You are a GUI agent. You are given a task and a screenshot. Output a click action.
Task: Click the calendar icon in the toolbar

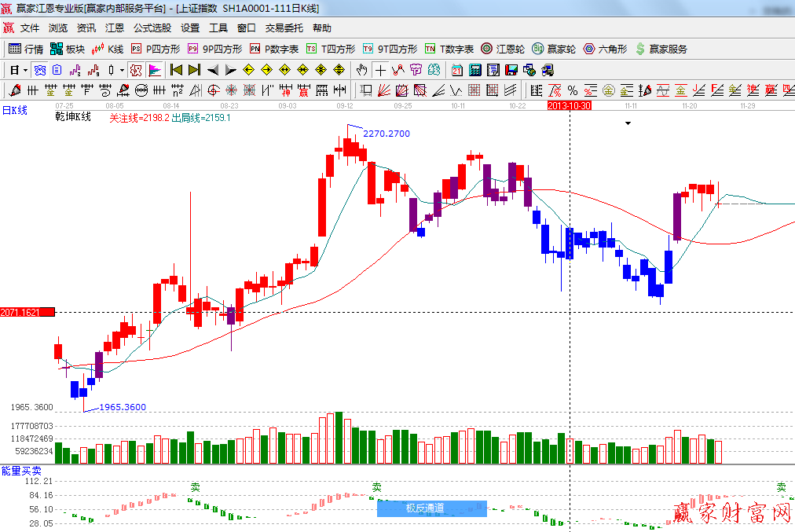[456, 70]
